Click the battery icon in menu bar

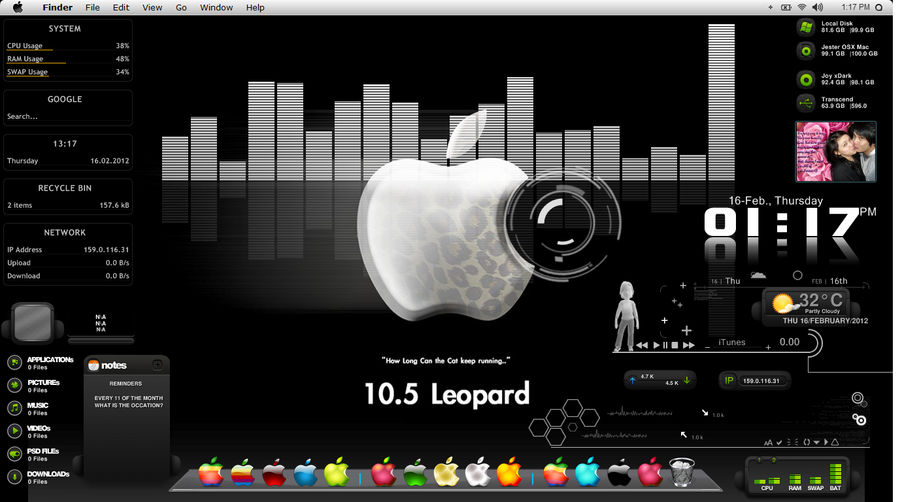pos(786,7)
